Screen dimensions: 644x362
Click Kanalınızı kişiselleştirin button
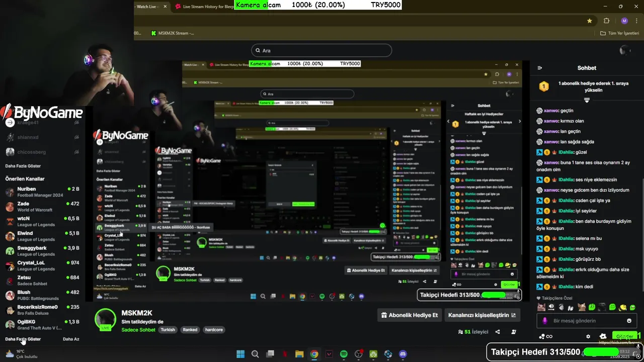pyautogui.click(x=482, y=315)
